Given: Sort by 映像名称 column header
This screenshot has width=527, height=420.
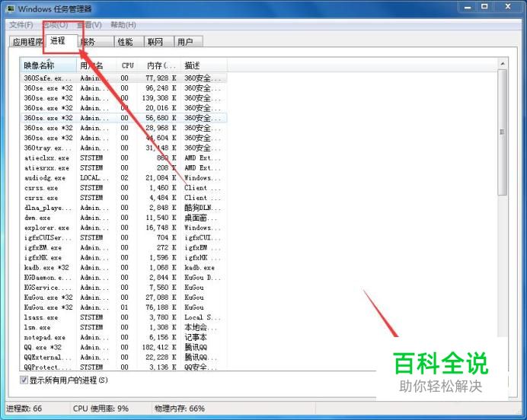Looking at the screenshot, I should 49,65.
